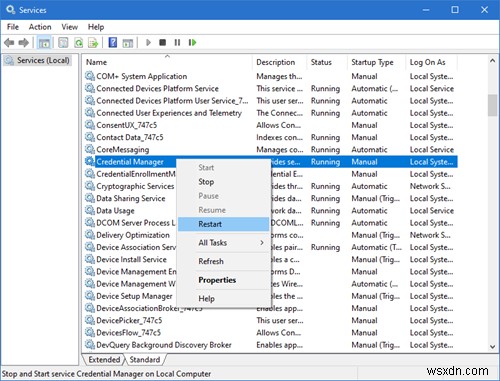This screenshot has width=500, height=381.
Task: Sort by the Name column header
Action: point(167,62)
